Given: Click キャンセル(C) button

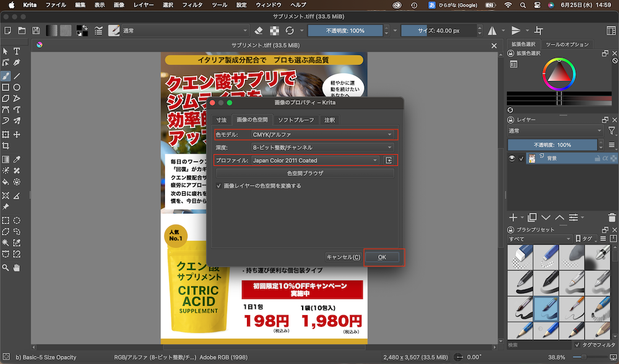Looking at the screenshot, I should tap(344, 257).
